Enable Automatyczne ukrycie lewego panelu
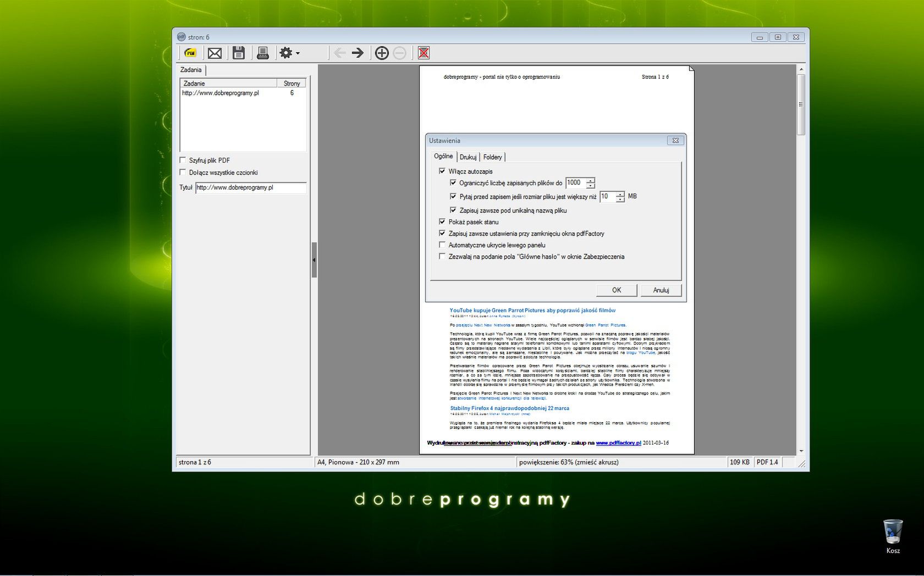 tap(442, 245)
